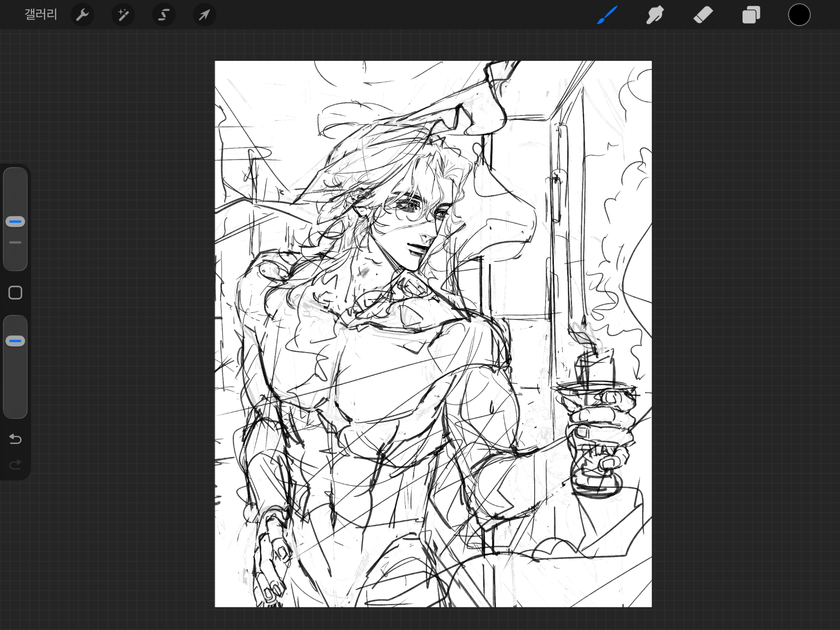Open the Layers panel
Screen dimensions: 840x630
[751, 15]
